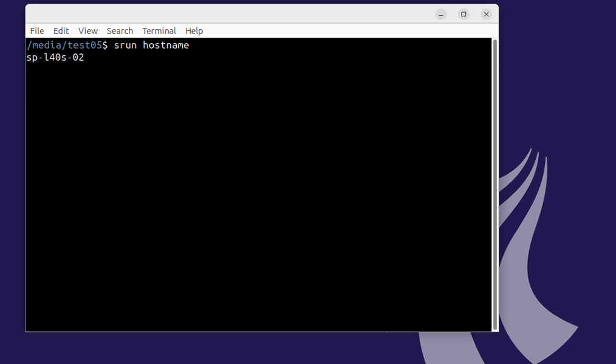Open the Terminal menu
The height and width of the screenshot is (364, 616).
click(159, 31)
